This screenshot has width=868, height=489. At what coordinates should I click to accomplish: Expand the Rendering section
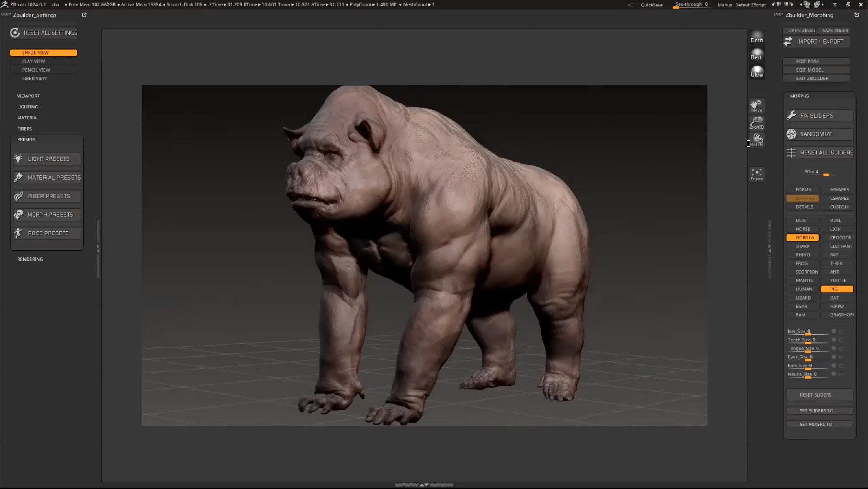[x=30, y=259]
